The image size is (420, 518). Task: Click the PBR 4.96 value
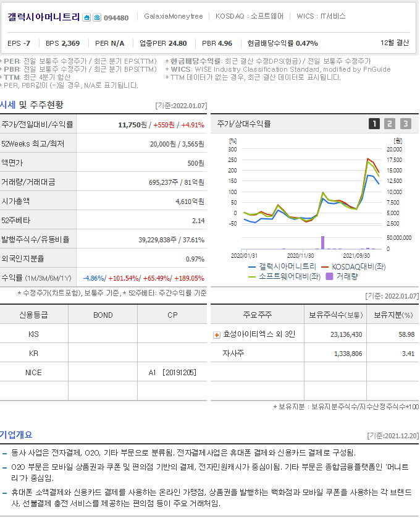pyautogui.click(x=217, y=43)
